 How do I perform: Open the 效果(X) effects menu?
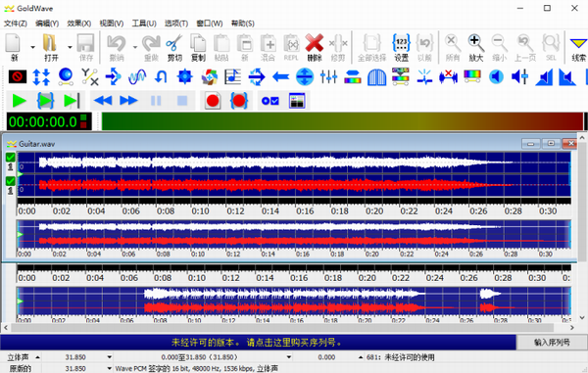(x=78, y=23)
